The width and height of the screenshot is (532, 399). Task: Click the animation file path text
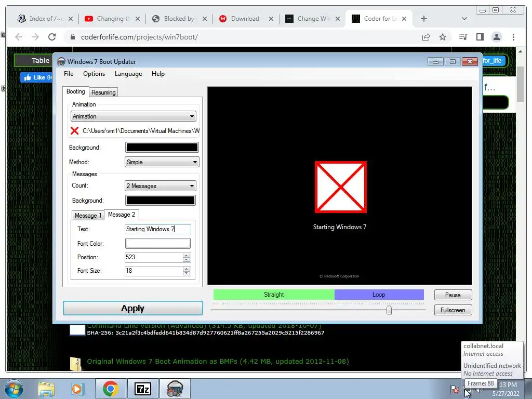[x=141, y=131]
